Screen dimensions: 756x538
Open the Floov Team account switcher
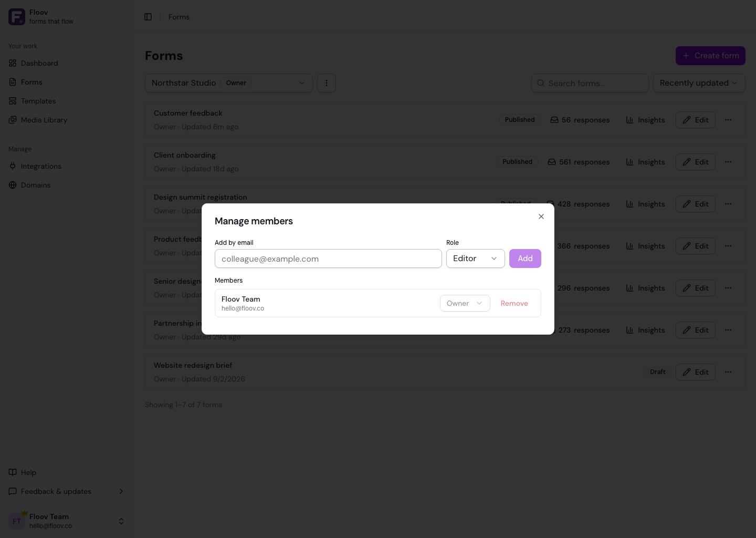pyautogui.click(x=67, y=521)
